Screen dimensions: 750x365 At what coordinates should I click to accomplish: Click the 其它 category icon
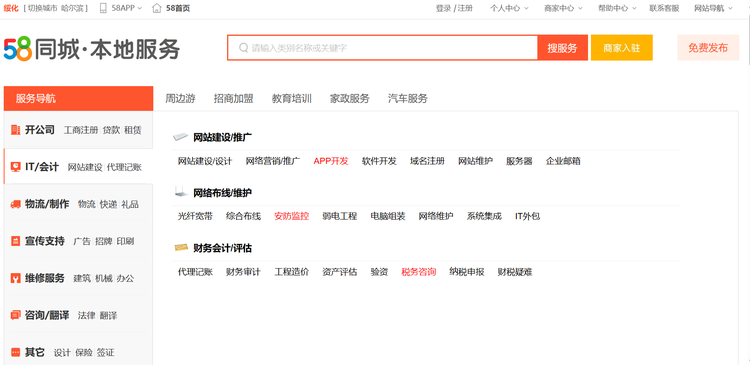(x=15, y=353)
